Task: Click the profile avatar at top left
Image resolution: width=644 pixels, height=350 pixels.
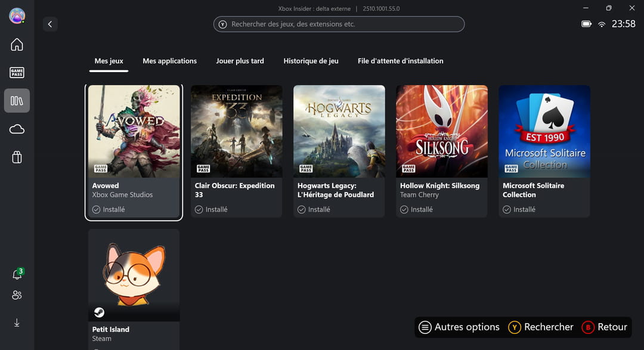Action: pos(17,16)
